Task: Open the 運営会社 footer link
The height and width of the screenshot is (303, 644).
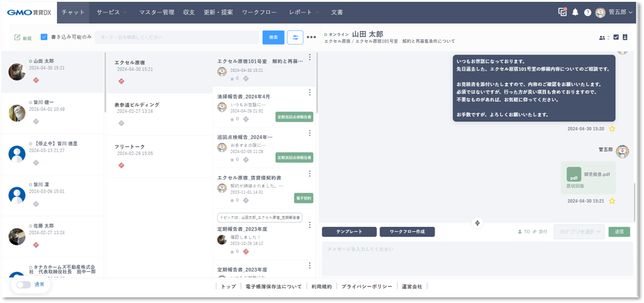Action: pos(412,286)
